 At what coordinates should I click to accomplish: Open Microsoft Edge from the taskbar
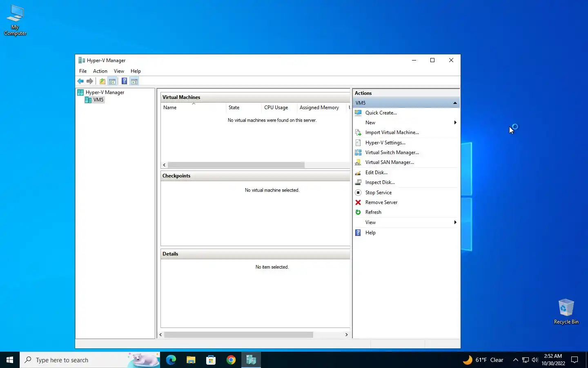[x=171, y=360]
